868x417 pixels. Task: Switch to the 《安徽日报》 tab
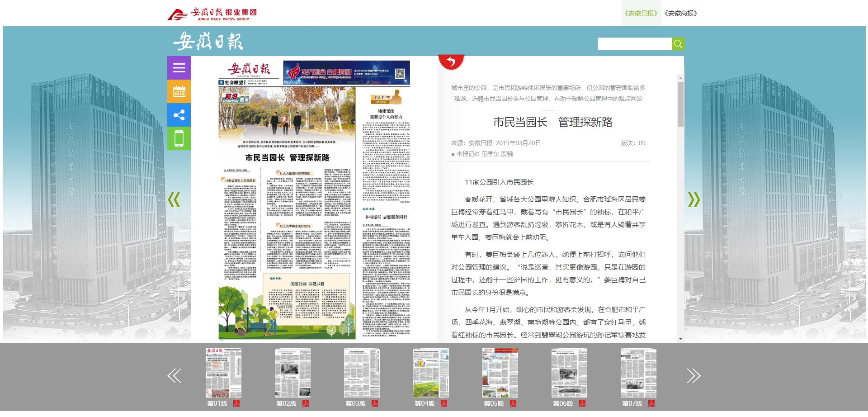pos(641,13)
